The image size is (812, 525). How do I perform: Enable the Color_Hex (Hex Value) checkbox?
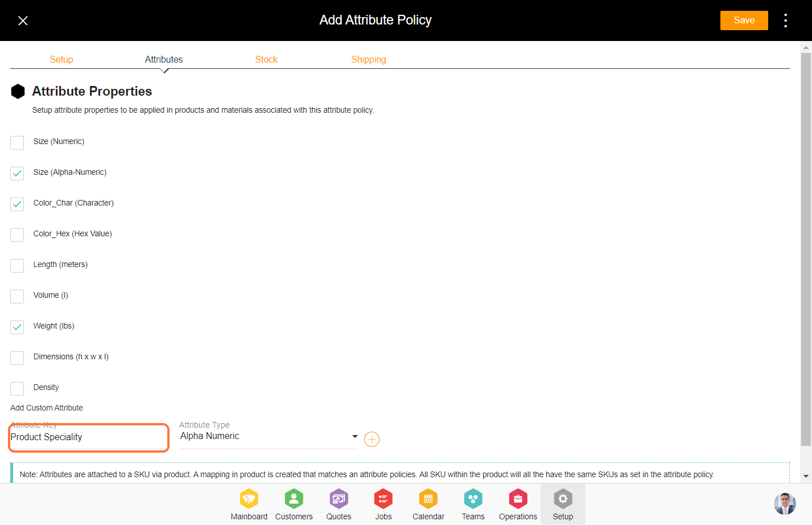tap(17, 235)
